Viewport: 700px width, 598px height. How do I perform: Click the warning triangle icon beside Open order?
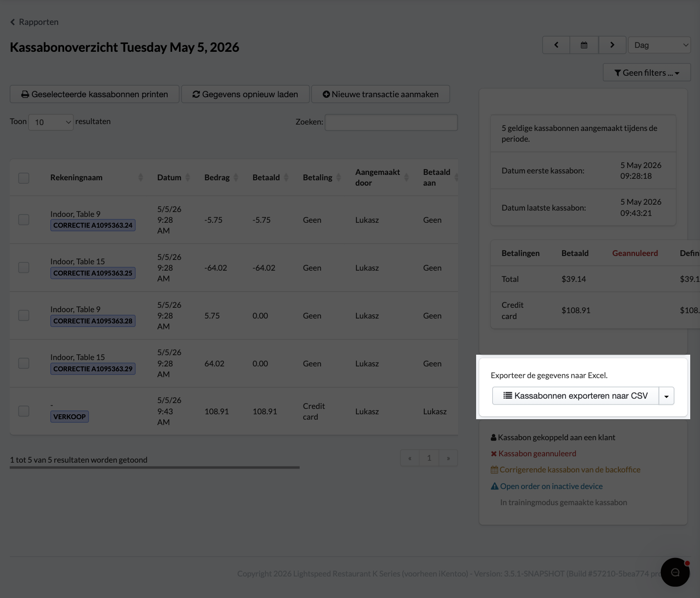click(495, 486)
